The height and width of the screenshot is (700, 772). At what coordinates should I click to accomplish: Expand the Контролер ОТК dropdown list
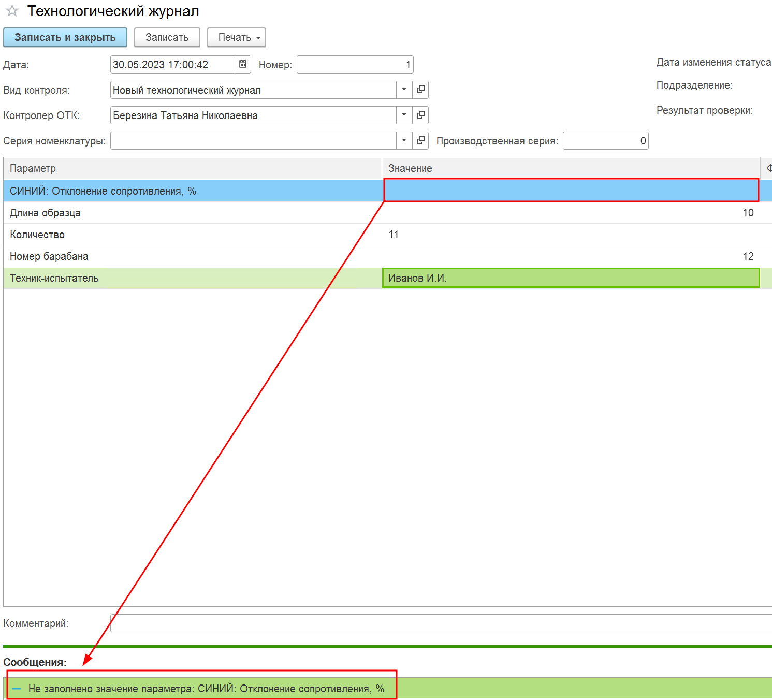404,115
